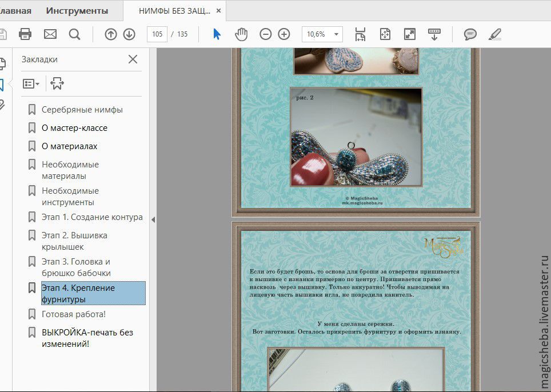Screen dimensions: 551x392
Task: Go to previous page arrow
Action: (x=111, y=34)
